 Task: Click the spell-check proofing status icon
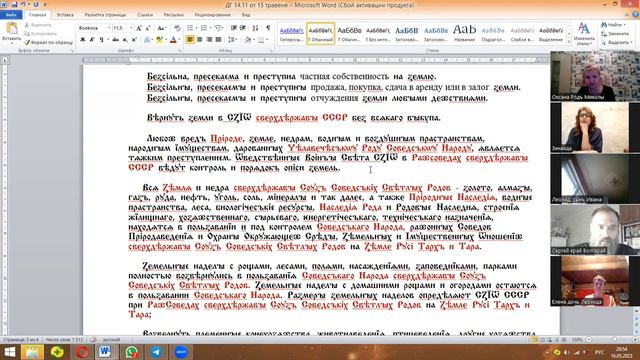click(93, 340)
